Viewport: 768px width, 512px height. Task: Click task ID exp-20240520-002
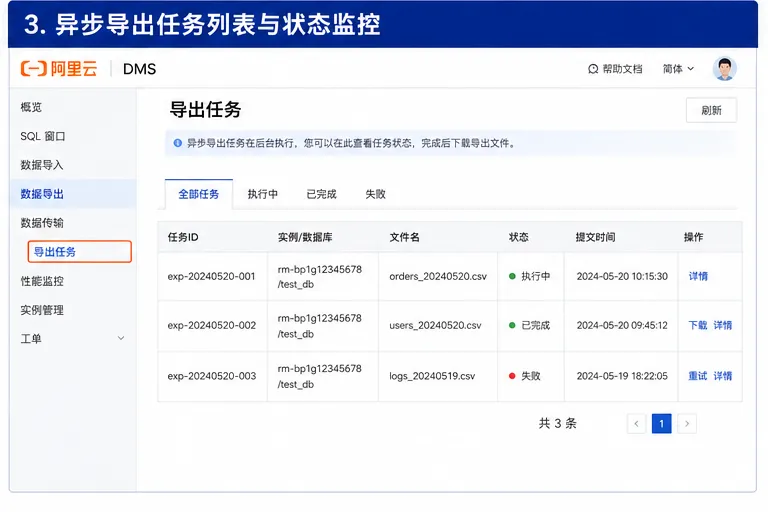coord(212,325)
